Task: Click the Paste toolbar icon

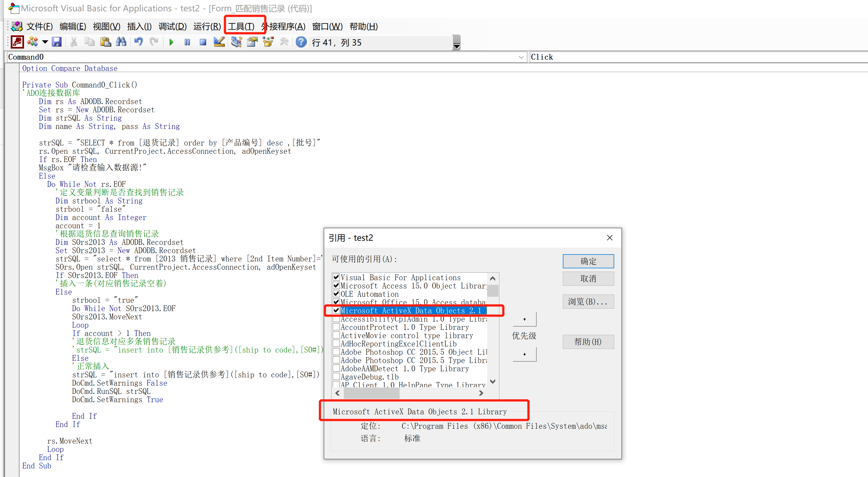Action: tap(105, 42)
